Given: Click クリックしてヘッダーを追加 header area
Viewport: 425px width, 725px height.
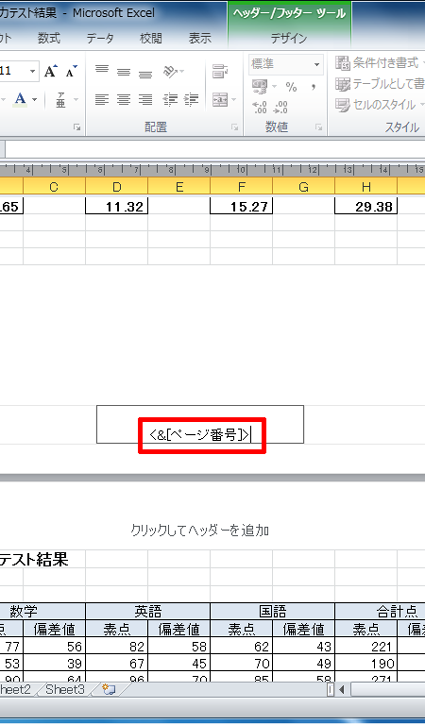Looking at the screenshot, I should pyautogui.click(x=200, y=530).
